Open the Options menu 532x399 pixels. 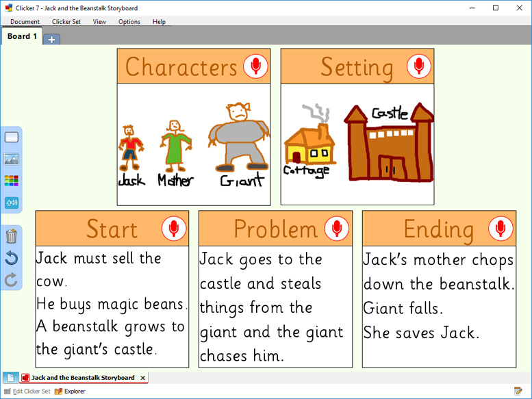click(129, 22)
